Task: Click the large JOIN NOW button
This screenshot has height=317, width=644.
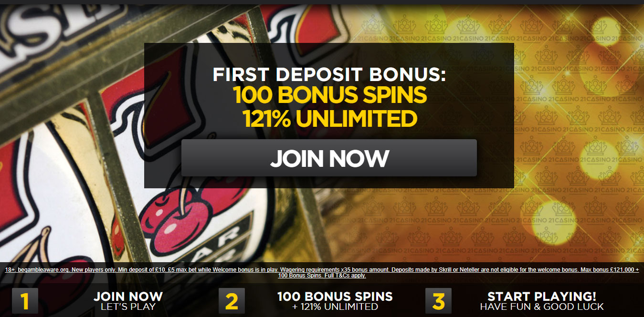Action: point(329,158)
